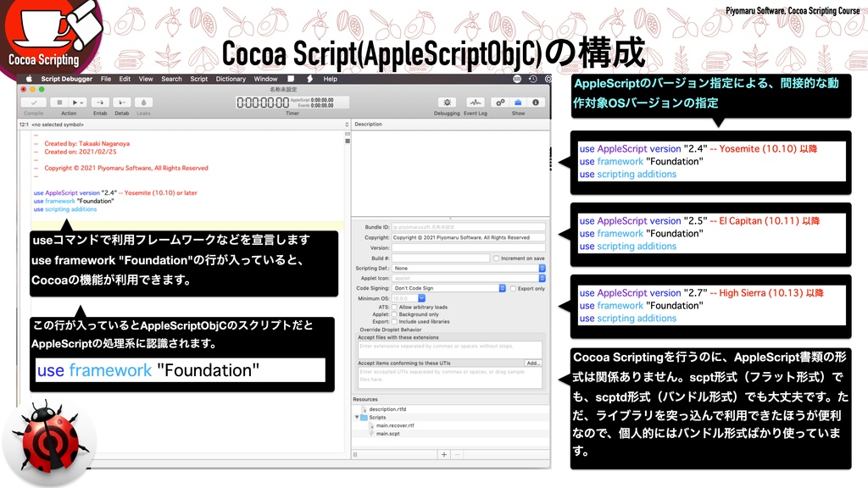The width and height of the screenshot is (868, 488).
Task: Collapse the Scripts folder disclosure triangle
Action: click(x=357, y=418)
